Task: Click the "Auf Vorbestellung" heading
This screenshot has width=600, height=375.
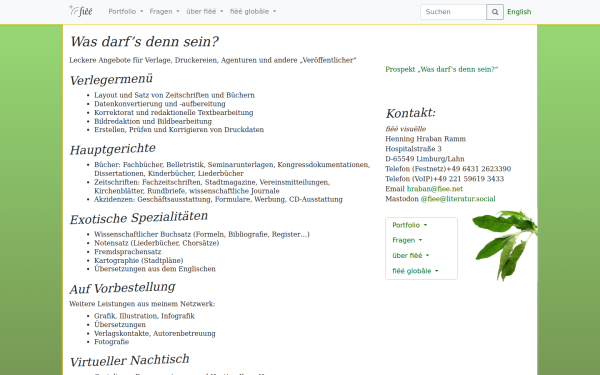Action: coord(122,288)
